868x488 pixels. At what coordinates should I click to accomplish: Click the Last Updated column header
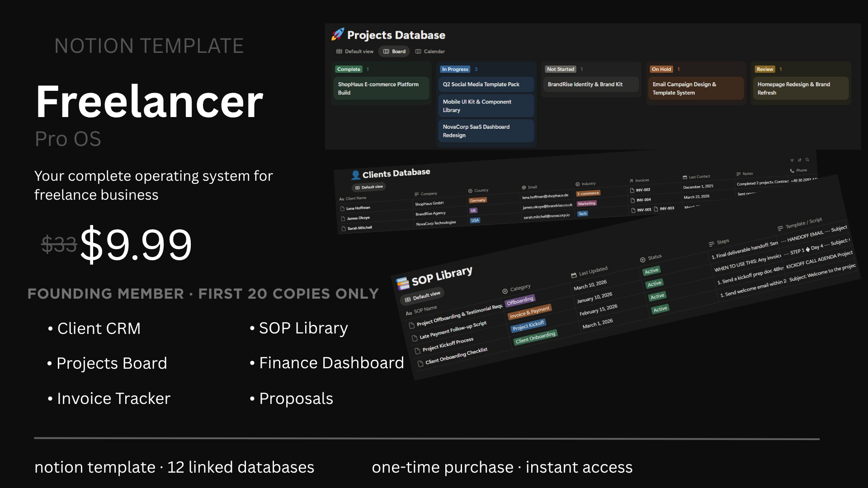pyautogui.click(x=590, y=272)
